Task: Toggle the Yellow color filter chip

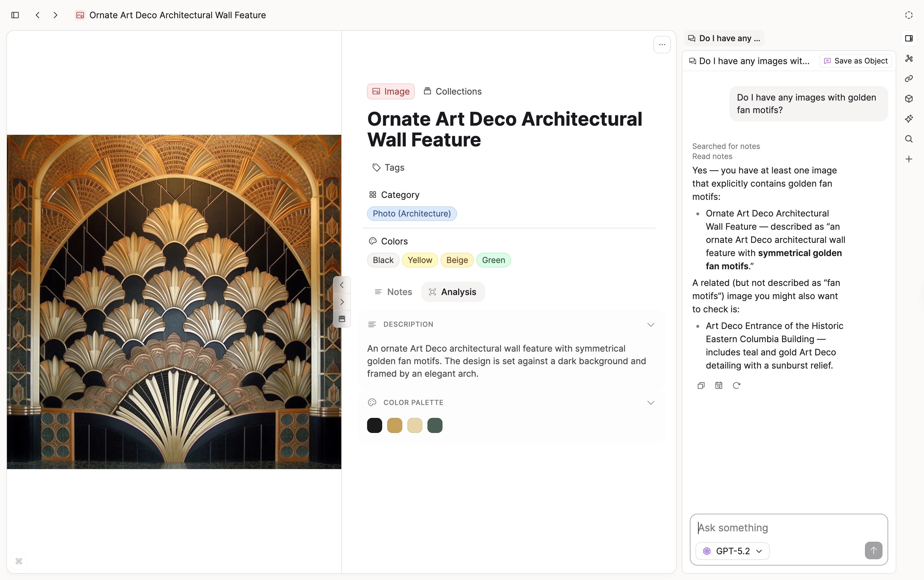Action: (419, 260)
